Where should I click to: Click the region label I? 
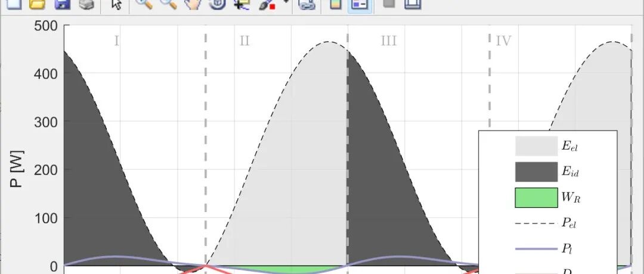[x=117, y=41]
